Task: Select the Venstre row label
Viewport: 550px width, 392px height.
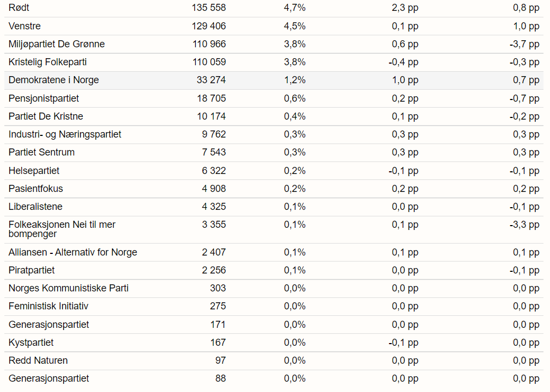Action: [24, 26]
